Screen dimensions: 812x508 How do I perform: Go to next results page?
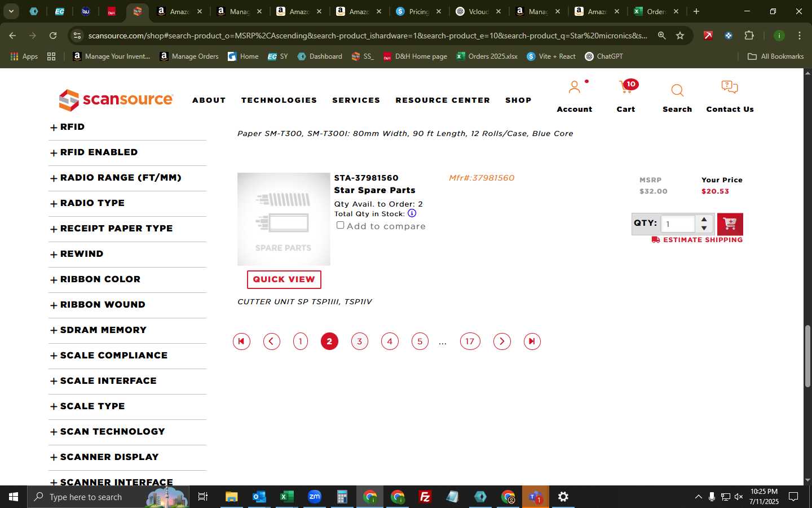coord(502,341)
